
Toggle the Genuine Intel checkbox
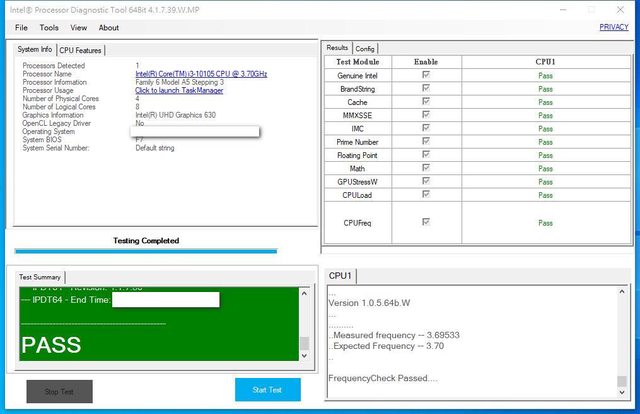point(427,75)
